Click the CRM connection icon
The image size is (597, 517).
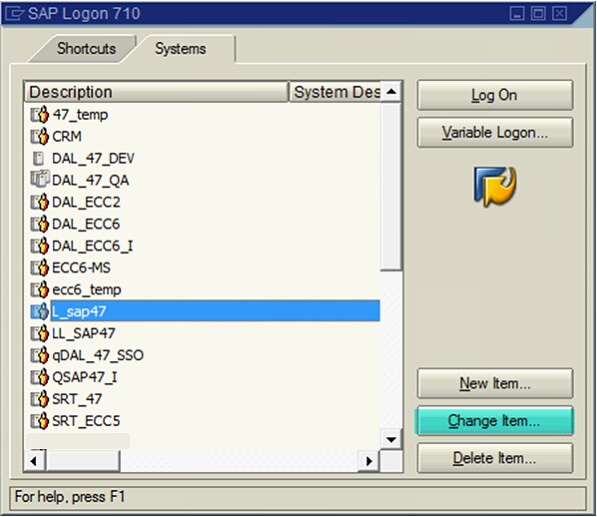[40, 136]
